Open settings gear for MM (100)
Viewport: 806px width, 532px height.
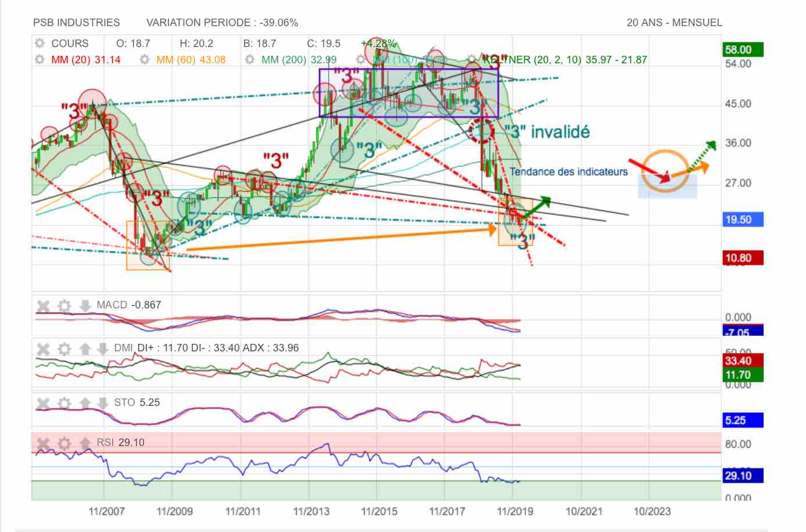360,59
